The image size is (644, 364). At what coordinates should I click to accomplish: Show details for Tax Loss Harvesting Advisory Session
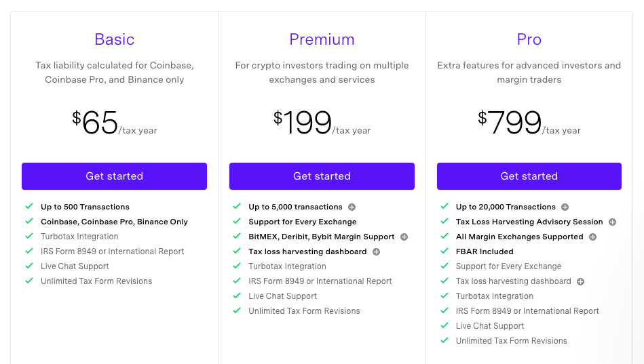pyautogui.click(x=612, y=222)
